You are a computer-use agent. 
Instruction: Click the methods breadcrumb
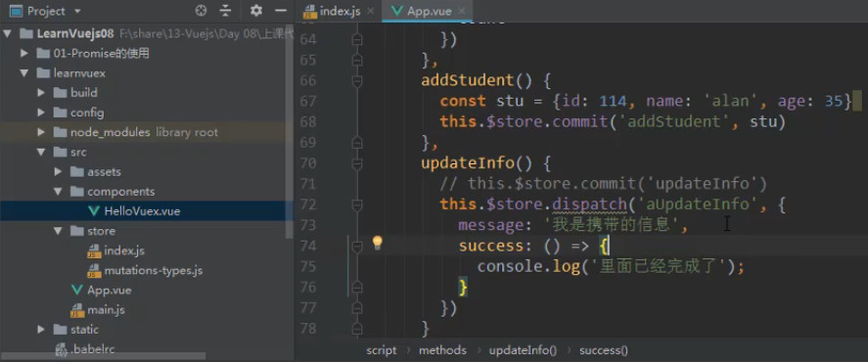click(x=443, y=350)
